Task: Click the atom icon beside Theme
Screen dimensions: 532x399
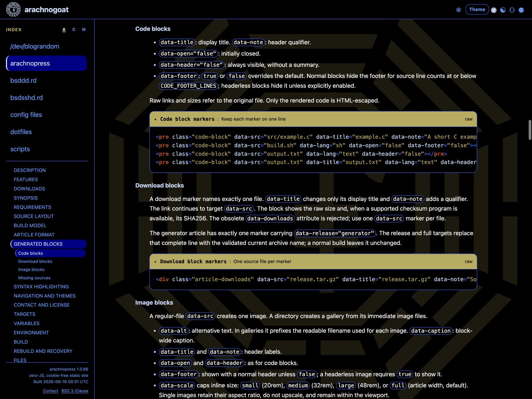Action: (458, 10)
